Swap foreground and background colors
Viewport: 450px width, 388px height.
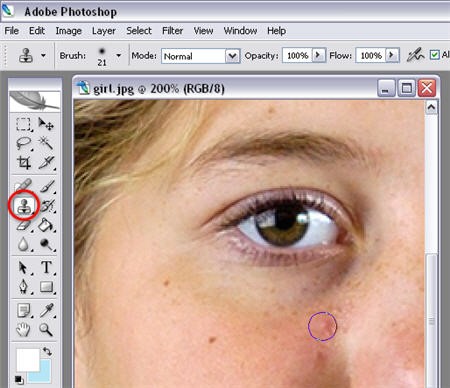[47, 351]
